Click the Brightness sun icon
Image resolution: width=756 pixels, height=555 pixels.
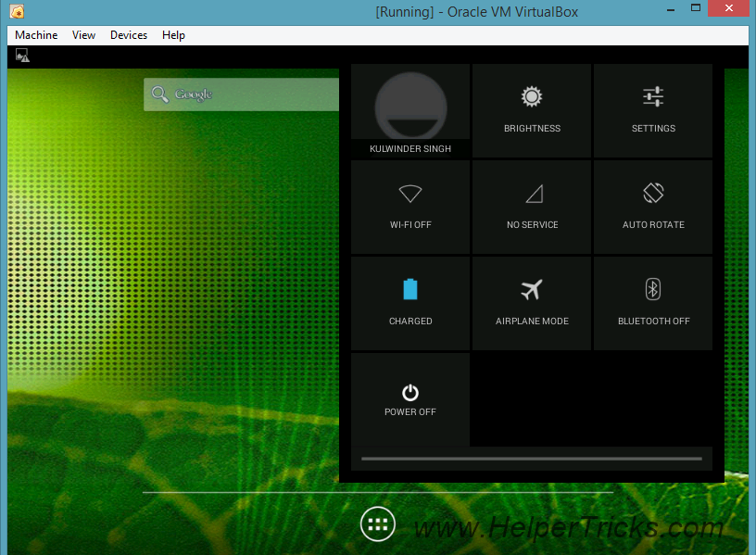pyautogui.click(x=532, y=96)
